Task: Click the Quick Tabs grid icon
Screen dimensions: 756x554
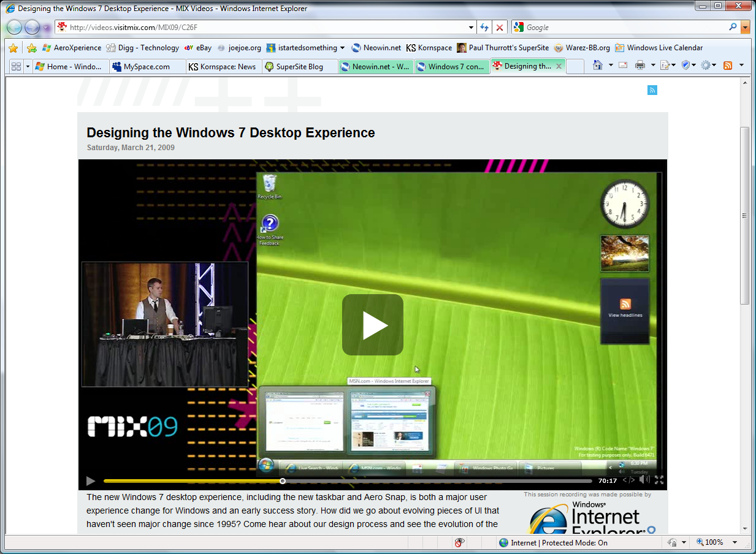Action: (x=16, y=66)
